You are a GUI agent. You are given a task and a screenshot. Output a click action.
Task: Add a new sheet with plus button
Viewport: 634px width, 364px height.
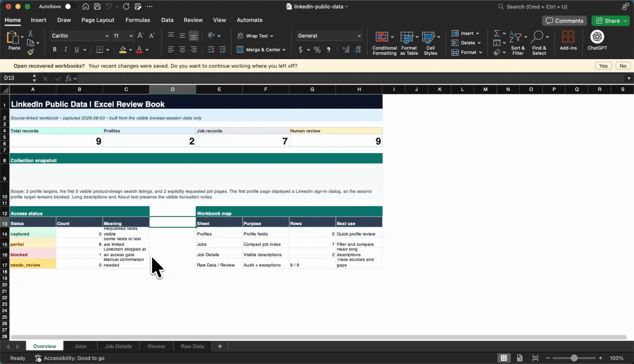220,346
